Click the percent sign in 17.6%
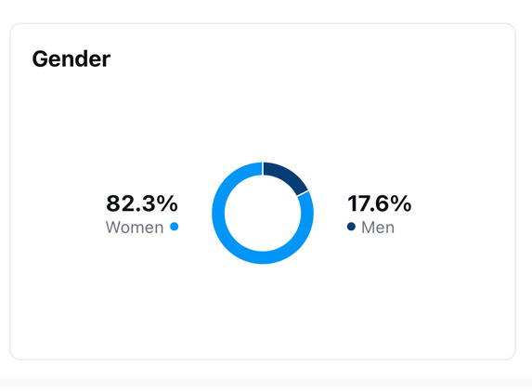This screenshot has height=392, width=532. (401, 203)
